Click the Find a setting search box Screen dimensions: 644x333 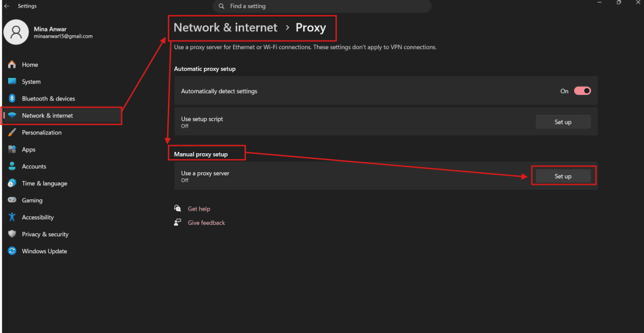point(322,6)
